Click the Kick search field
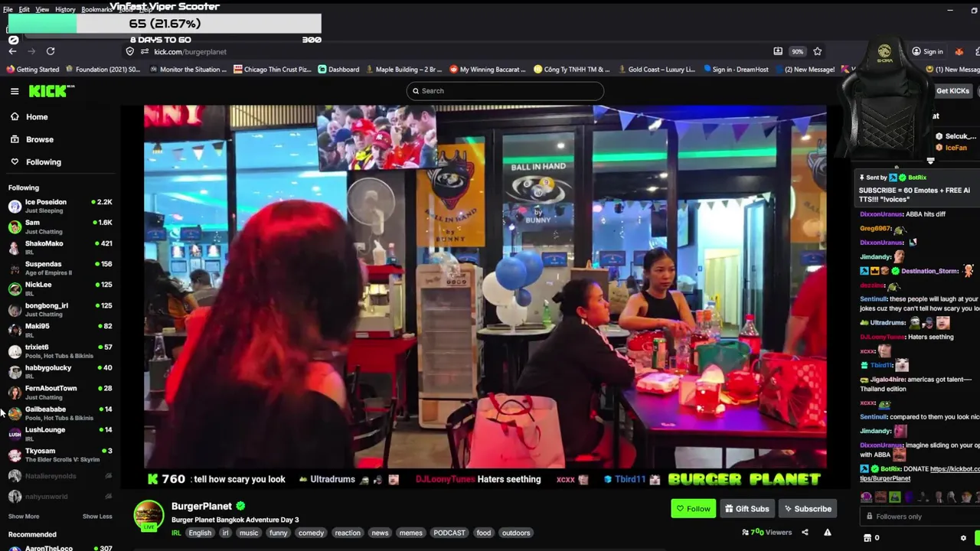Screen dimensions: 980x551 coord(505,91)
